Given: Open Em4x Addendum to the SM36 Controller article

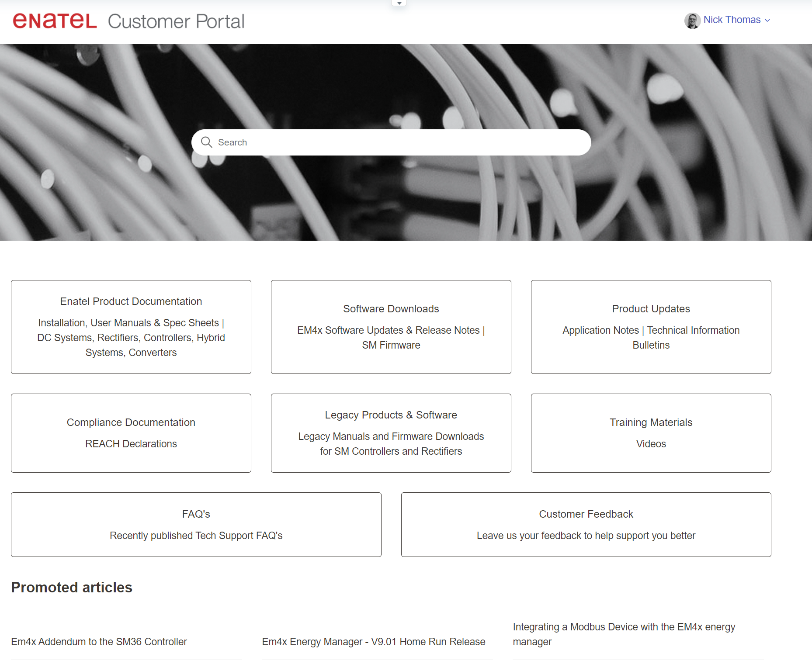Looking at the screenshot, I should click(99, 642).
